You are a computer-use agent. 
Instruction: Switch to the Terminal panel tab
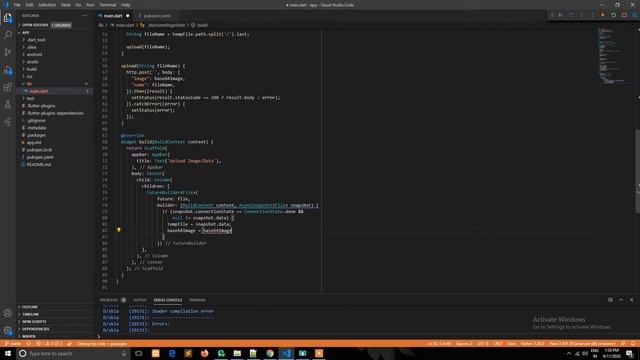pyautogui.click(x=197, y=300)
